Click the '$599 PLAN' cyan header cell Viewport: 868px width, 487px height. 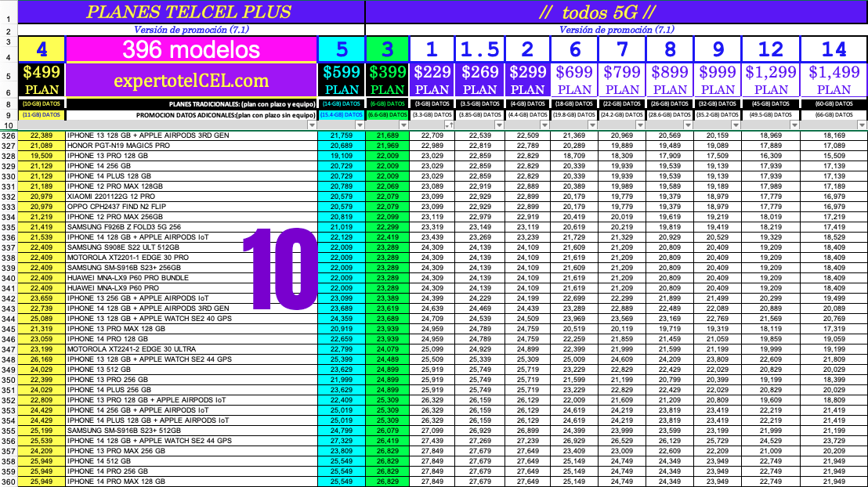pyautogui.click(x=342, y=80)
